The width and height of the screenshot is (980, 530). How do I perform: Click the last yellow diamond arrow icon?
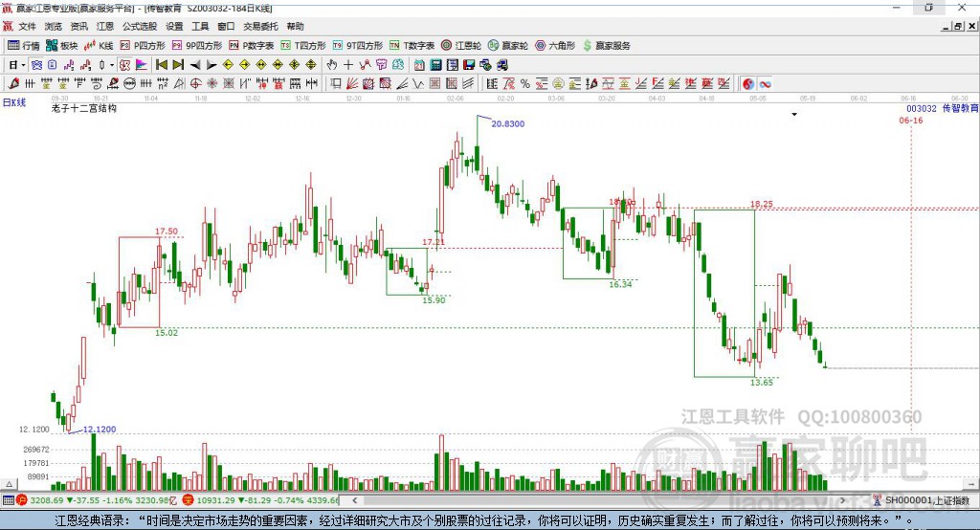click(x=311, y=65)
